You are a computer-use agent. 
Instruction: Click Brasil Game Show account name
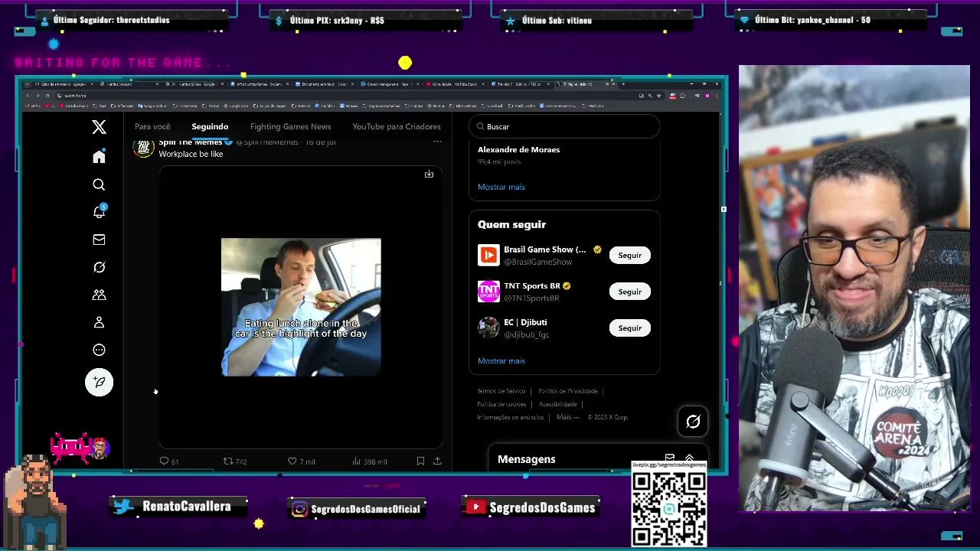544,249
